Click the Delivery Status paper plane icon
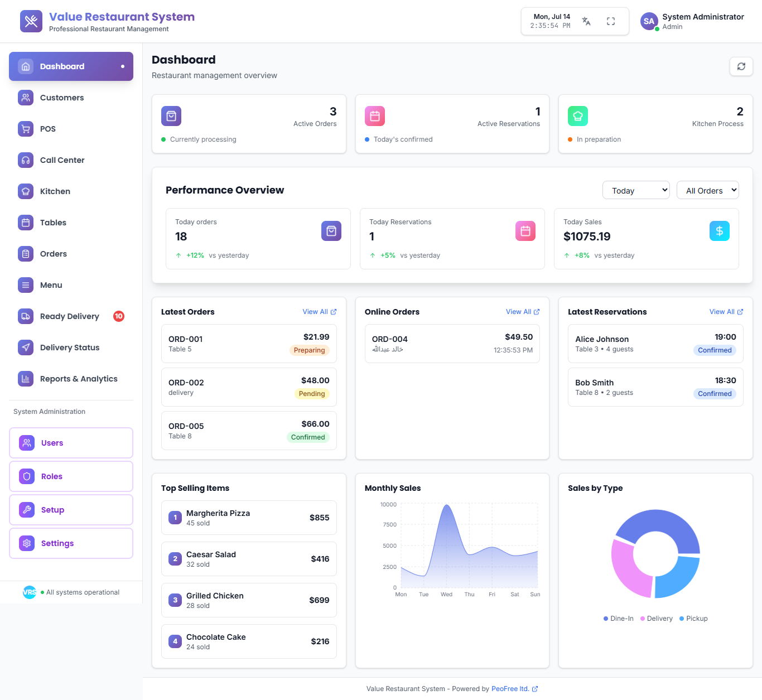Image resolution: width=762 pixels, height=700 pixels. click(26, 347)
